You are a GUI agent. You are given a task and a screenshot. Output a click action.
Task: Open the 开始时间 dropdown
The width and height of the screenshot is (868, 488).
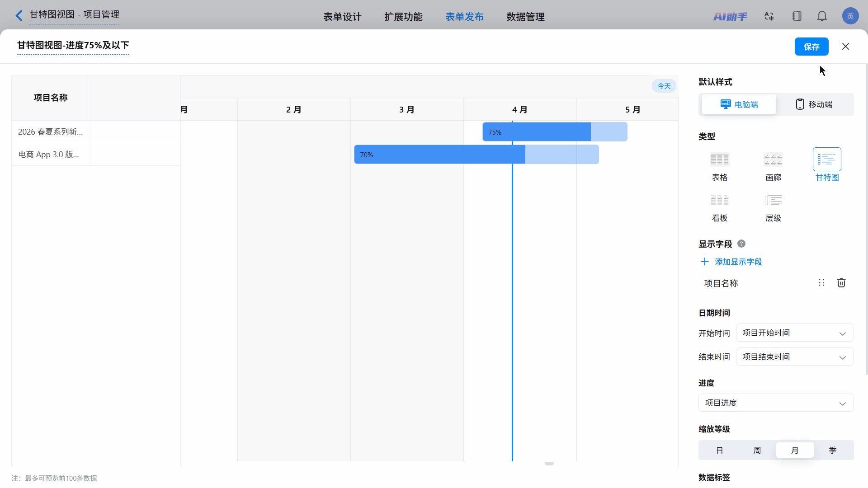[794, 333]
